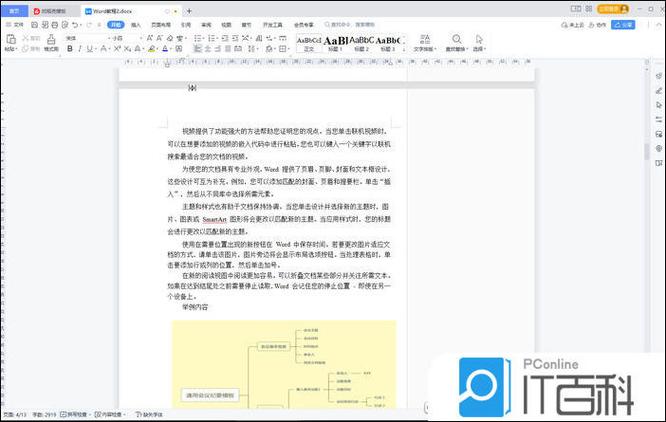Open the 文件 file menu
This screenshot has width=666, height=422.
(x=15, y=25)
